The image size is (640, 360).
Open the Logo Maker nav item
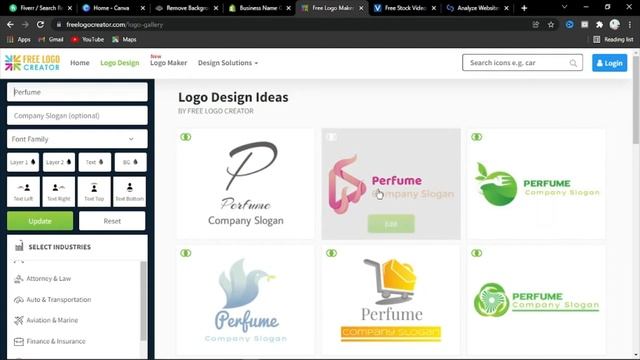click(168, 63)
